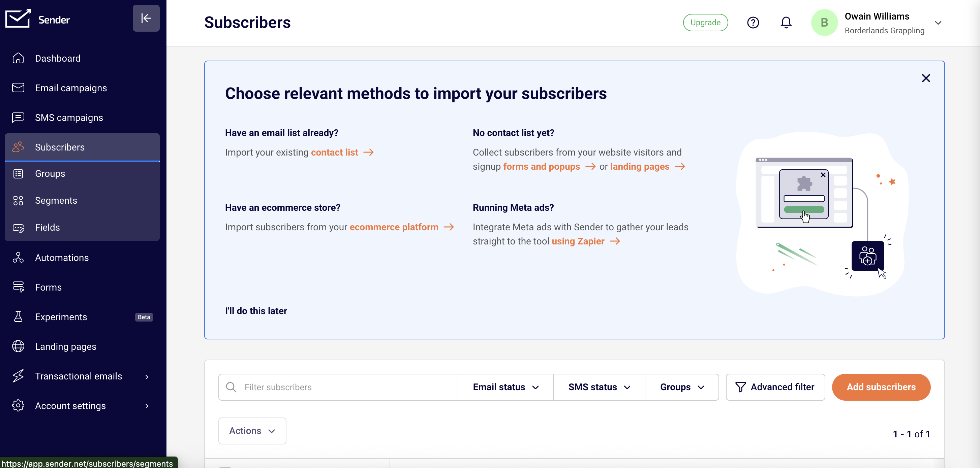Click I'll do this later
Image resolution: width=980 pixels, height=468 pixels.
[256, 311]
